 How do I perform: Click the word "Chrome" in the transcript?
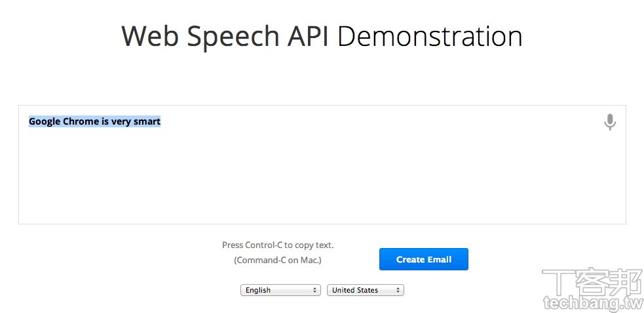point(81,121)
